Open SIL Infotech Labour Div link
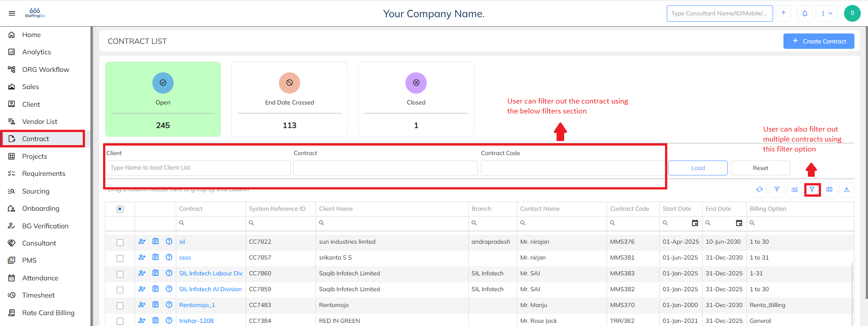The image size is (868, 326). pyautogui.click(x=211, y=274)
